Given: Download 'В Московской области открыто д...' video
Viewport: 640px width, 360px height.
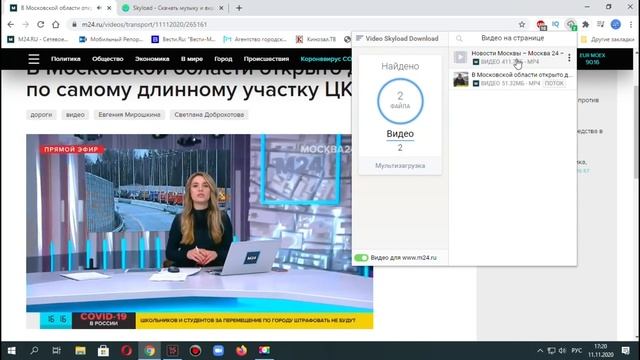Looking at the screenshot, I should (513, 79).
